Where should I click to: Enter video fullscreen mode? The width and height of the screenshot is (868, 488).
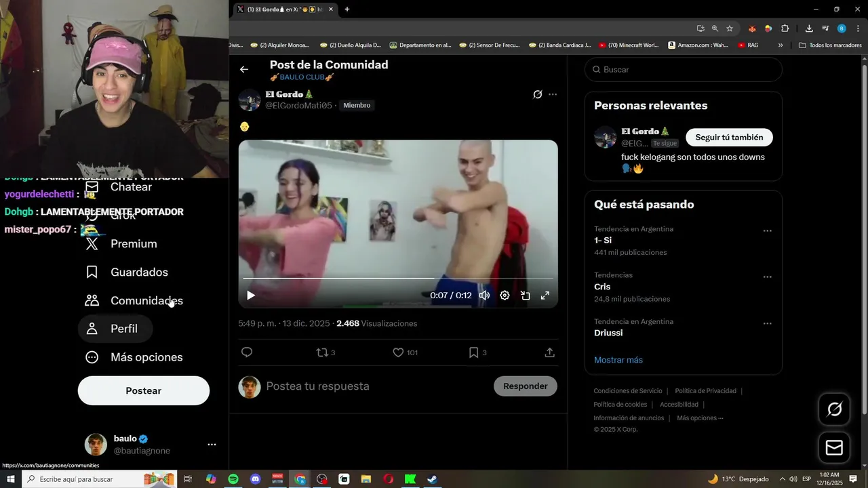coord(545,296)
